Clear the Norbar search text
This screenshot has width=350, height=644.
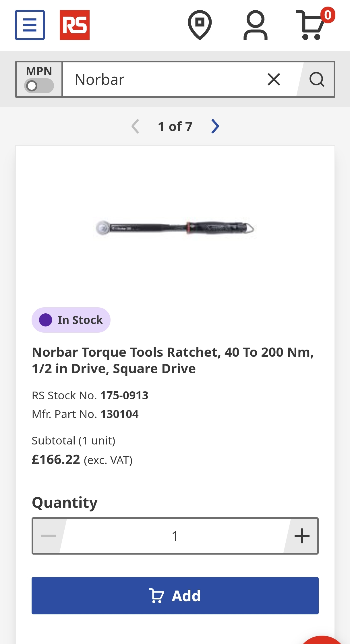[x=274, y=79]
